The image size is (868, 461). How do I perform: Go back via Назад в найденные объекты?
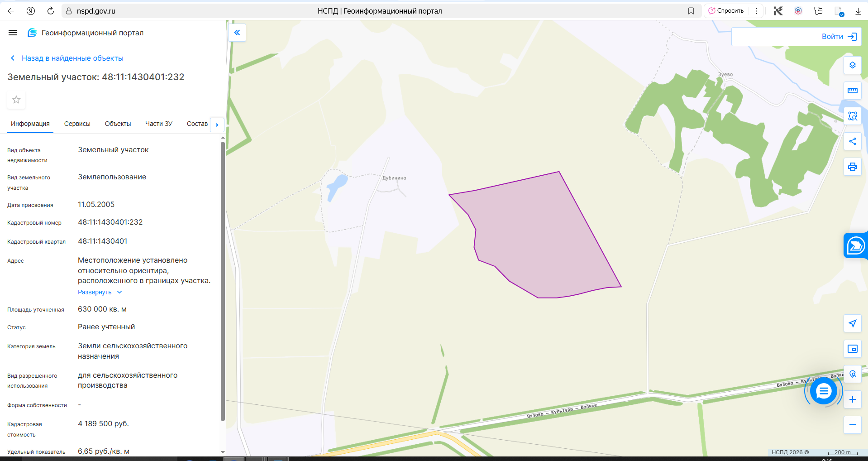pyautogui.click(x=72, y=58)
